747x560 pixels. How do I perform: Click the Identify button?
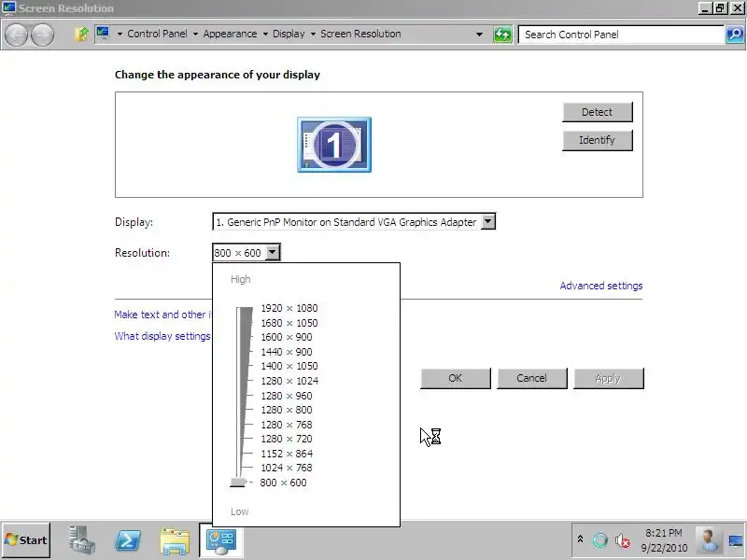coord(598,140)
